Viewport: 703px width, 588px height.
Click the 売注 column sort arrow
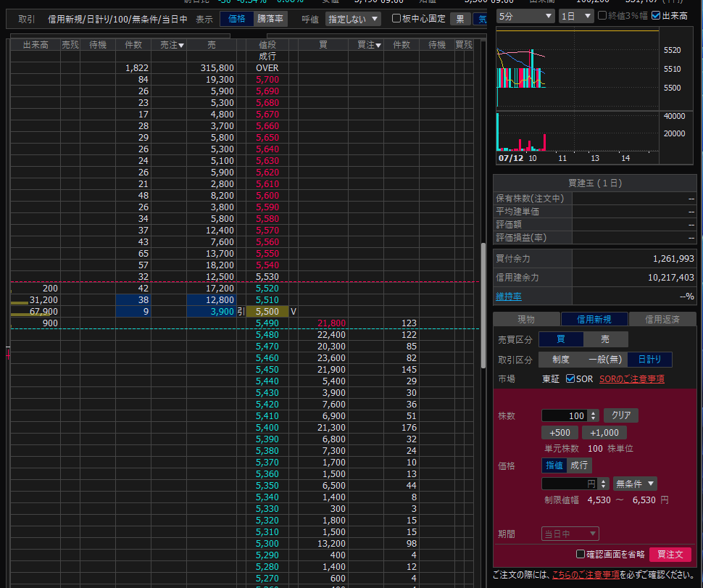click(181, 46)
